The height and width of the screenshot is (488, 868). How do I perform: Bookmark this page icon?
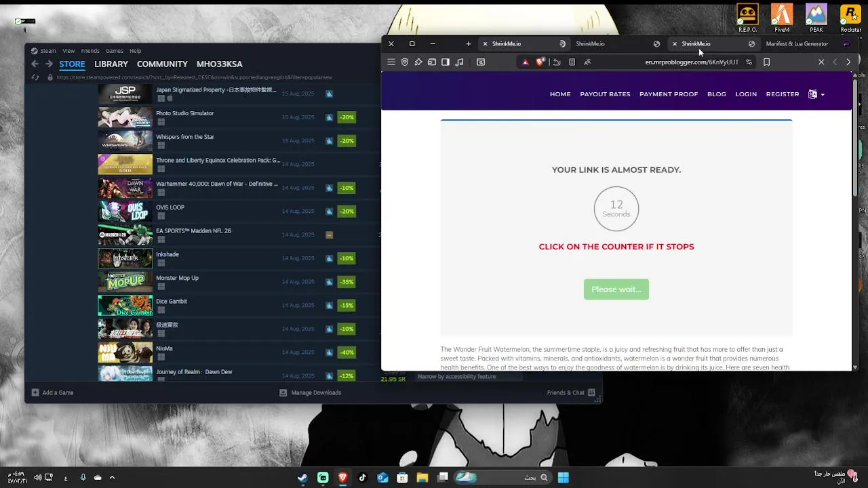click(766, 62)
